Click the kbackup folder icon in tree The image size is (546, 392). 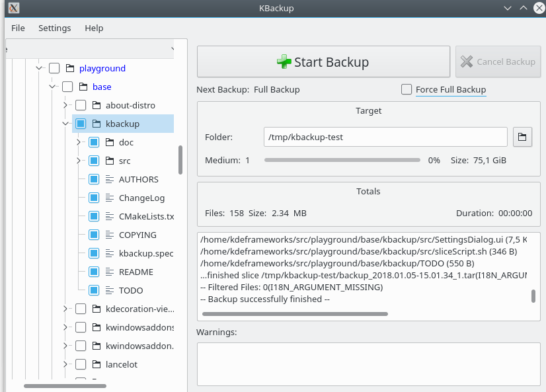click(96, 124)
